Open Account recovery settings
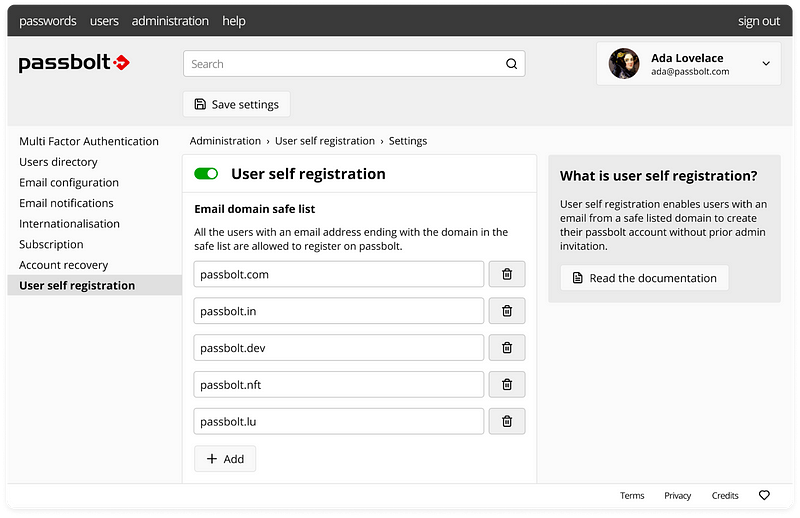800x518 pixels. [x=64, y=265]
